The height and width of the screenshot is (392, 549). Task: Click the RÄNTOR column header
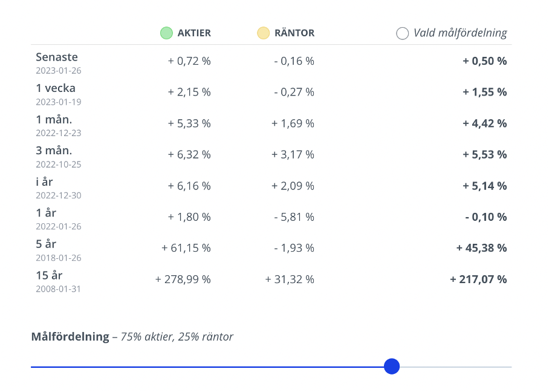294,33
